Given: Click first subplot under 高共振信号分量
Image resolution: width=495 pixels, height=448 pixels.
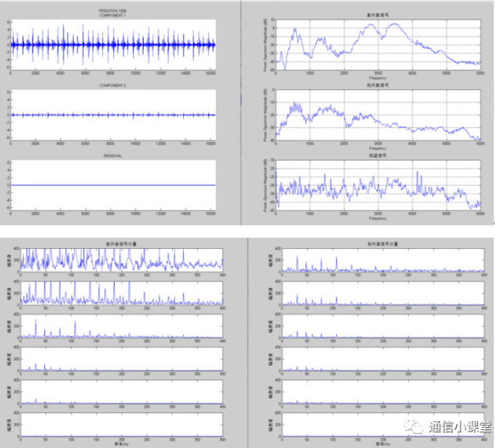Looking at the screenshot, I should (122, 259).
